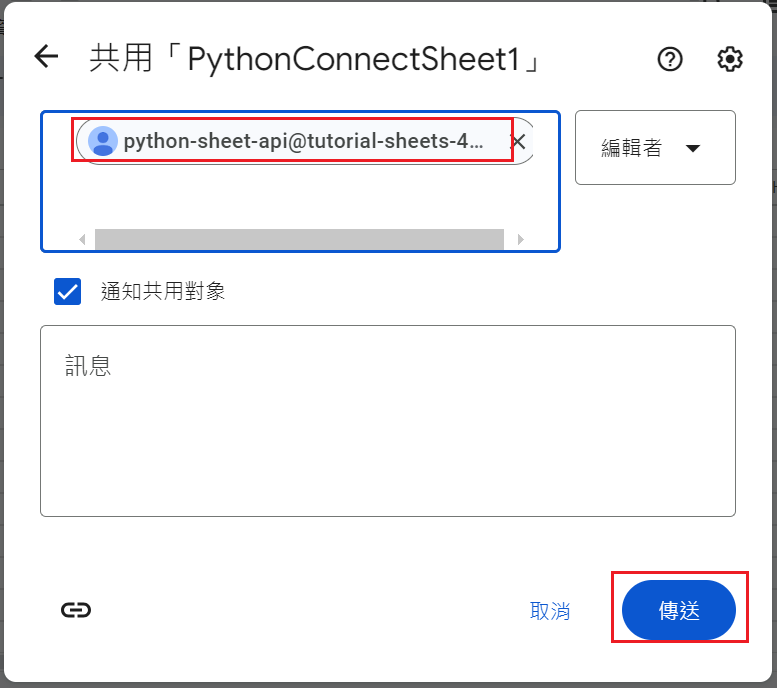Click the right scroll arrow in recipients box
Screen dimensions: 777x688
pos(520,240)
